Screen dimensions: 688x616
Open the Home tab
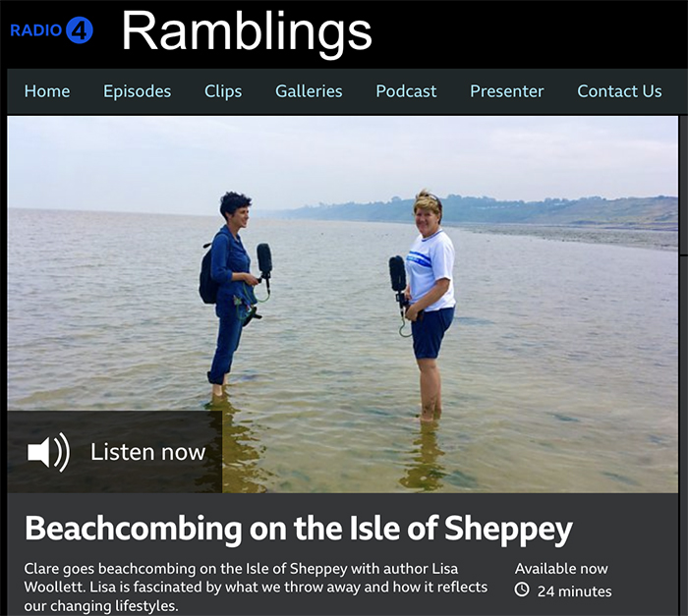point(47,91)
